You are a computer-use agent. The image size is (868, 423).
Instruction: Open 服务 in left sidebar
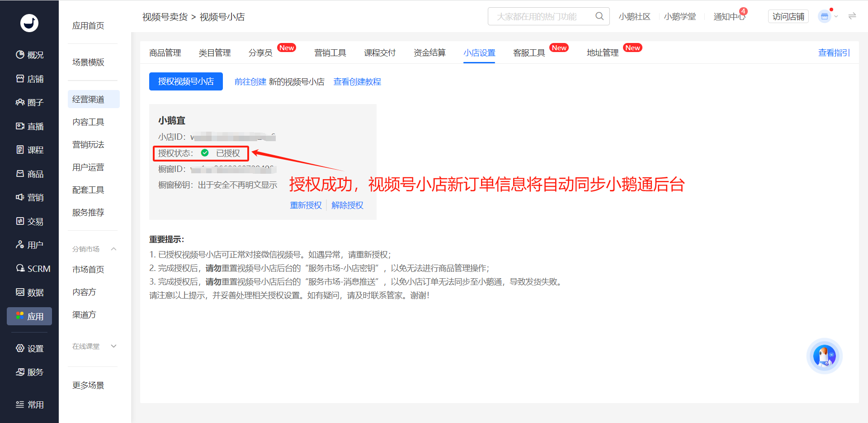click(29, 372)
